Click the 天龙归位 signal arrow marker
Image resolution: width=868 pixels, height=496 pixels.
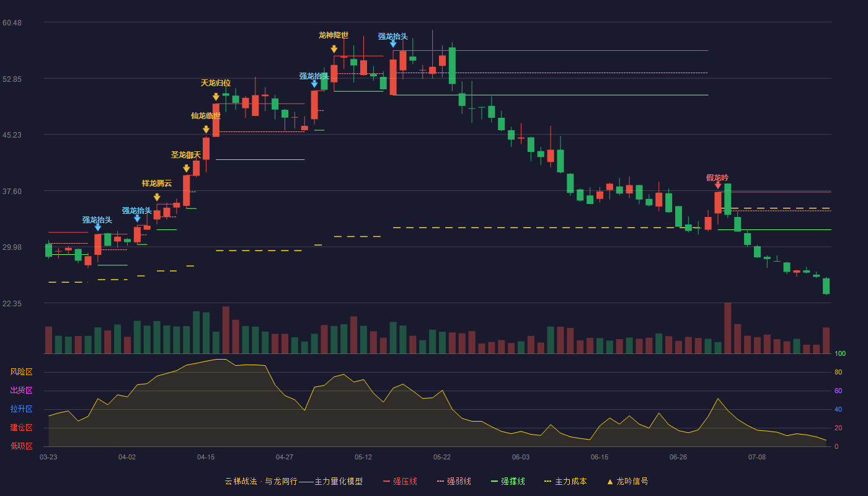click(216, 97)
